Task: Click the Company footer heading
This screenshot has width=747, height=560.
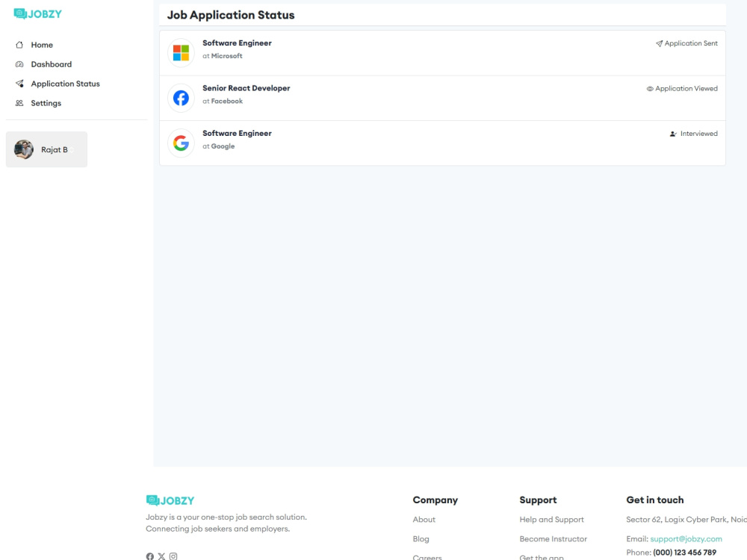Action: [435, 500]
